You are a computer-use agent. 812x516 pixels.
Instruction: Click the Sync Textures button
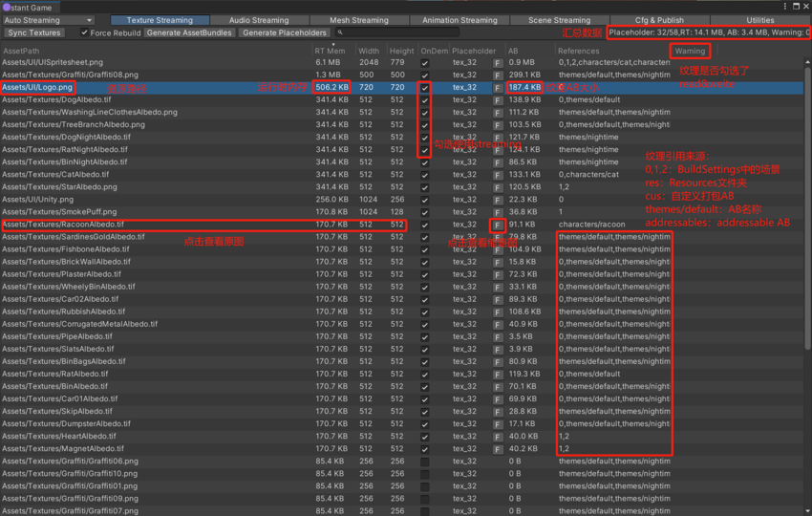33,32
